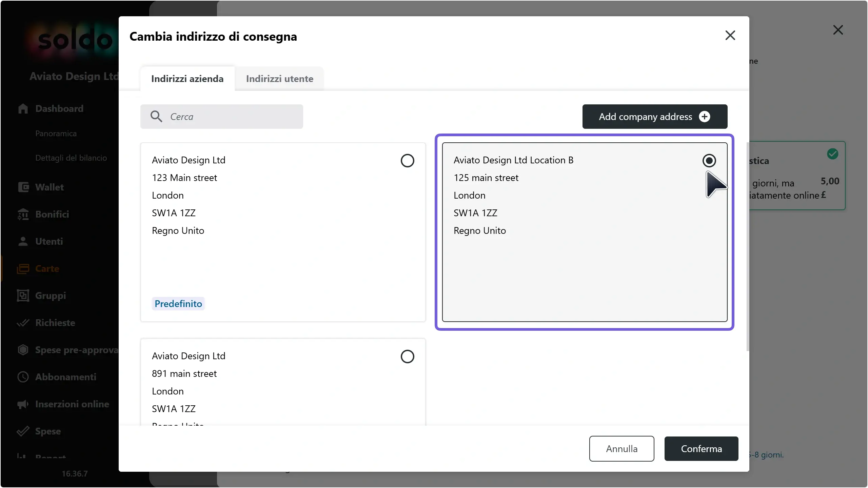Close the background panel with the X icon
This screenshot has height=488, width=868.
point(838,30)
